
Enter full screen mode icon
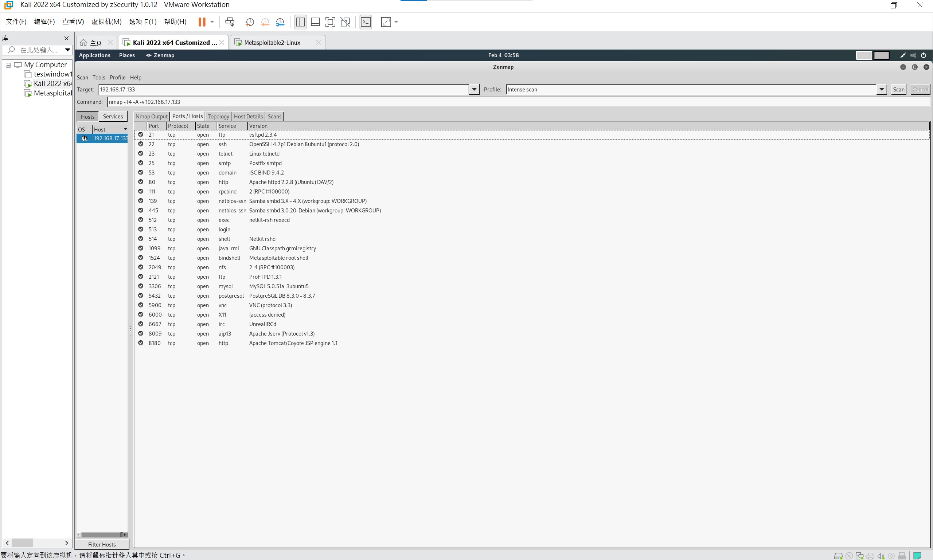(330, 22)
